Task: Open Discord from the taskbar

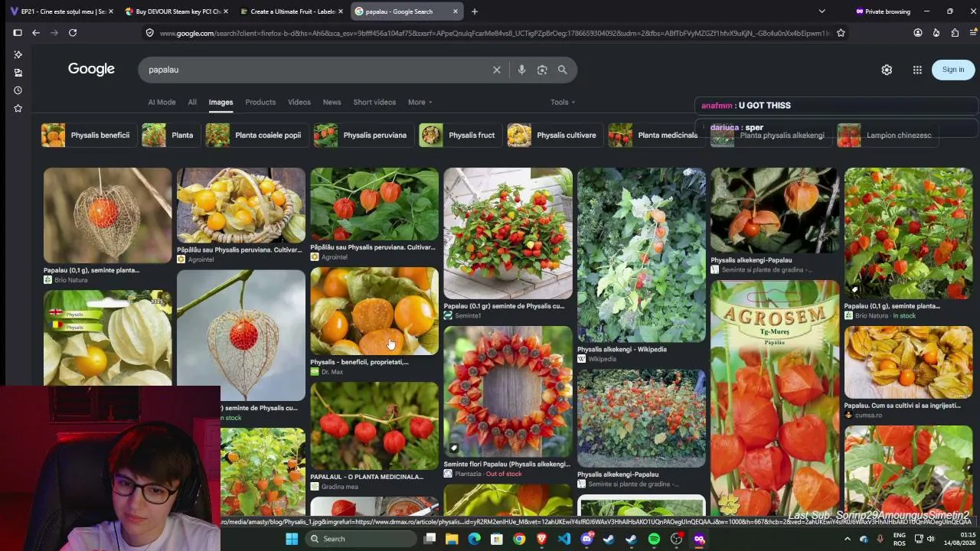Action: (586, 539)
